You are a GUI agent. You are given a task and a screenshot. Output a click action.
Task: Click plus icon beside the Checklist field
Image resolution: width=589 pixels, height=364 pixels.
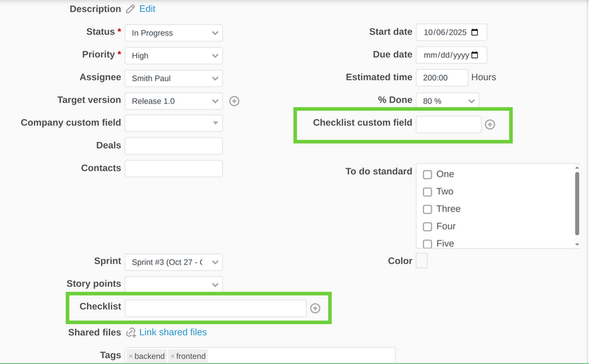pyautogui.click(x=315, y=309)
